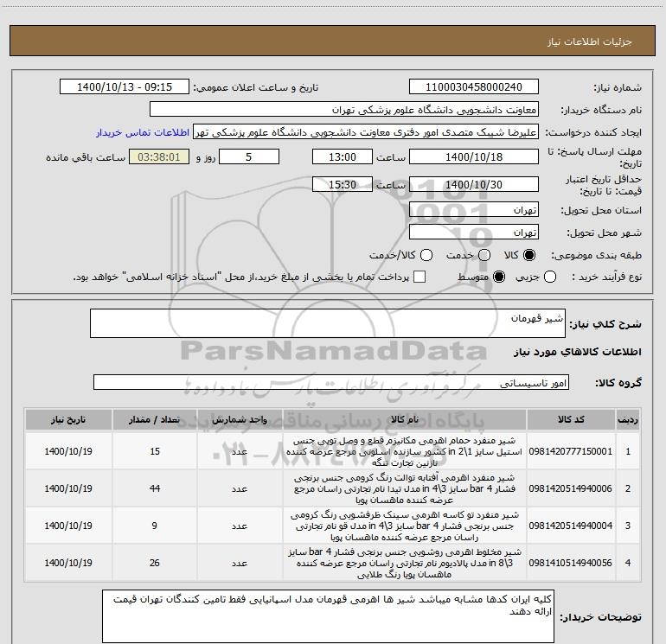Click the deadline time field 13:00
The width and height of the screenshot is (666, 644).
click(343, 157)
